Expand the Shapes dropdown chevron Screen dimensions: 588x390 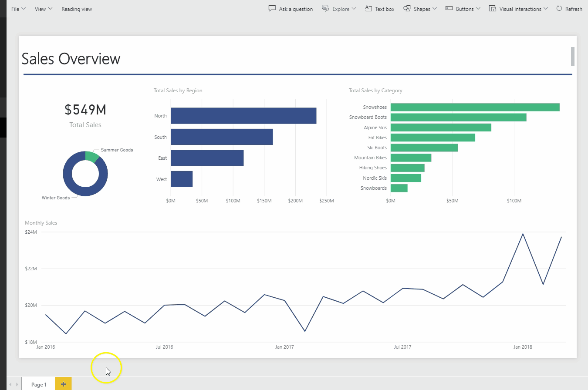tap(435, 9)
